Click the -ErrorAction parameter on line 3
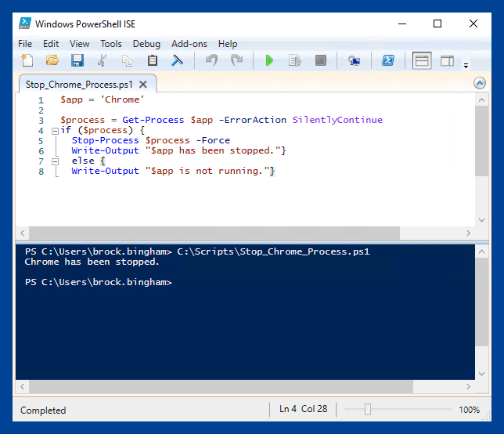This screenshot has width=504, height=434. tap(252, 120)
